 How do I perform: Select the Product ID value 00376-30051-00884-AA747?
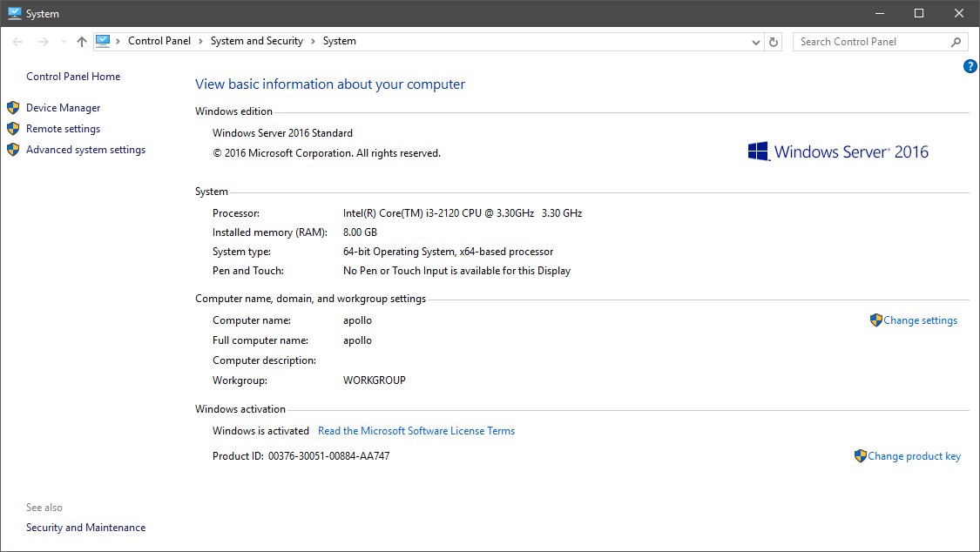point(328,456)
